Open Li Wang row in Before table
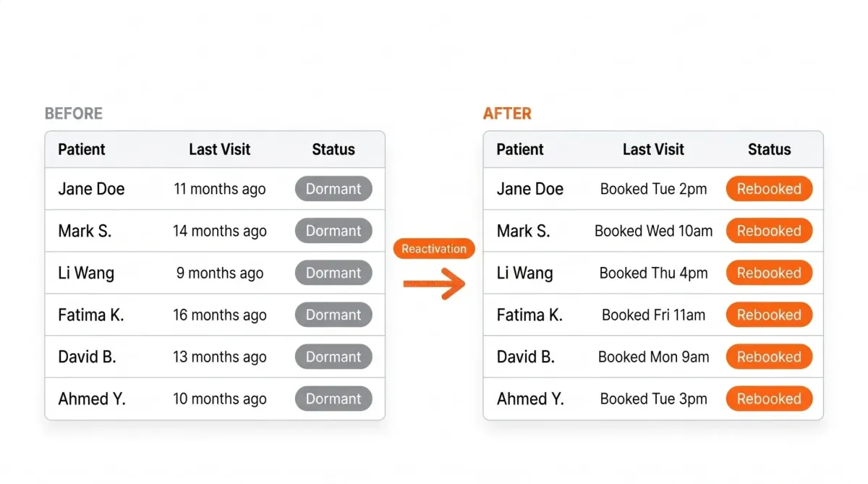Viewport: 868px width, 484px height. click(x=215, y=273)
